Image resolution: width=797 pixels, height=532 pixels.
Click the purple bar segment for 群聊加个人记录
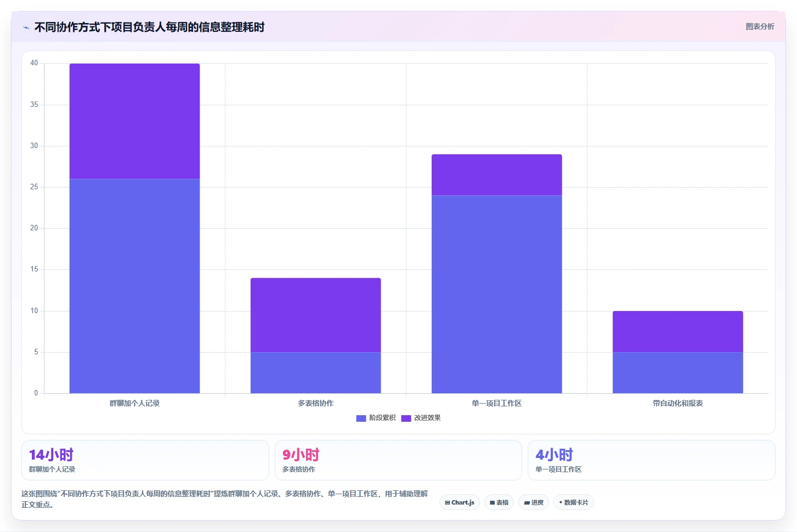pyautogui.click(x=134, y=121)
